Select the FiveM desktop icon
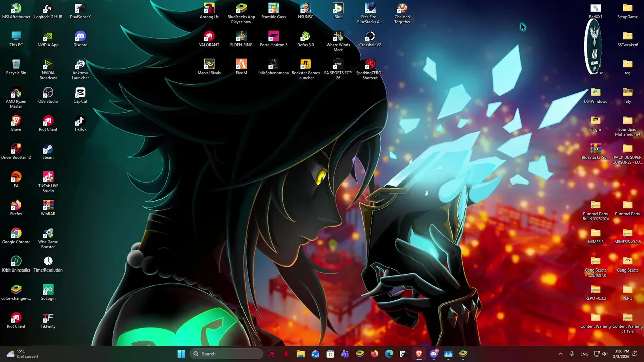 [242, 67]
